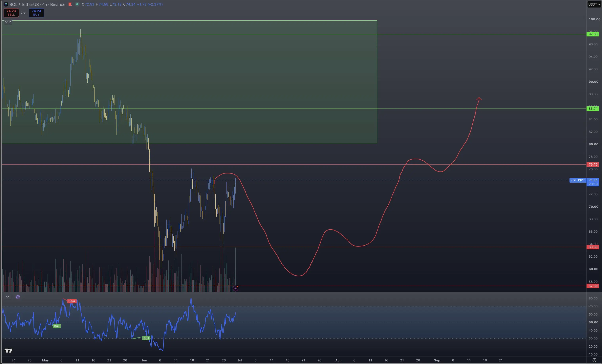Open the SOL / TetherUS chart title
The height and width of the screenshot is (364, 602).
37,4
